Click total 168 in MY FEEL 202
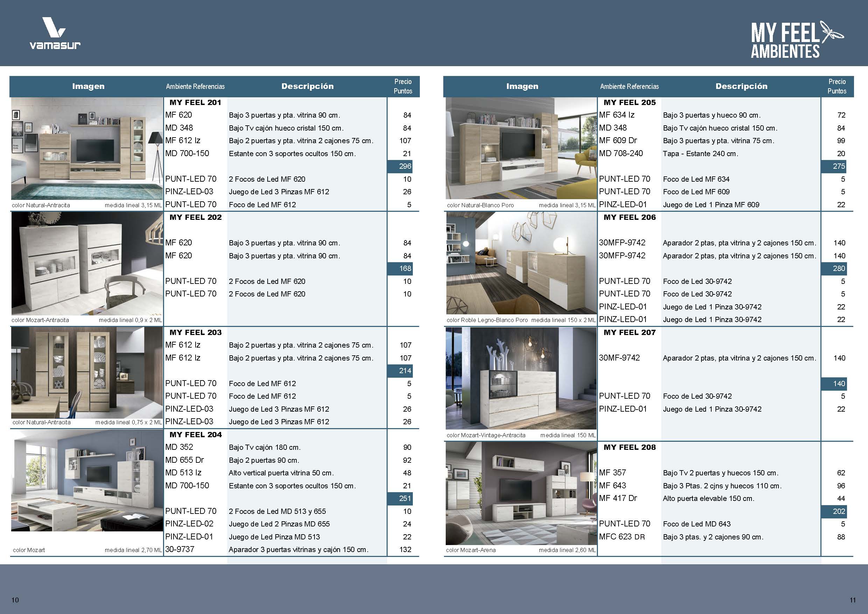Screen dimensions: 868x614 400,268
